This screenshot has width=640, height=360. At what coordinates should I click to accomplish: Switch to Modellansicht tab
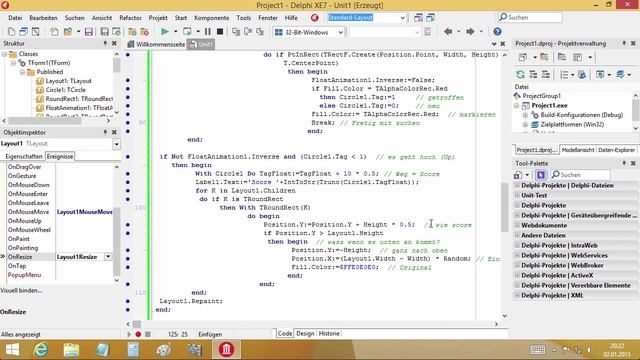point(578,150)
